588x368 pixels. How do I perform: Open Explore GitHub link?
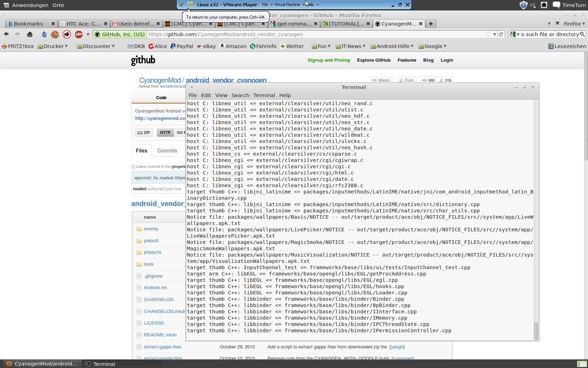(373, 60)
